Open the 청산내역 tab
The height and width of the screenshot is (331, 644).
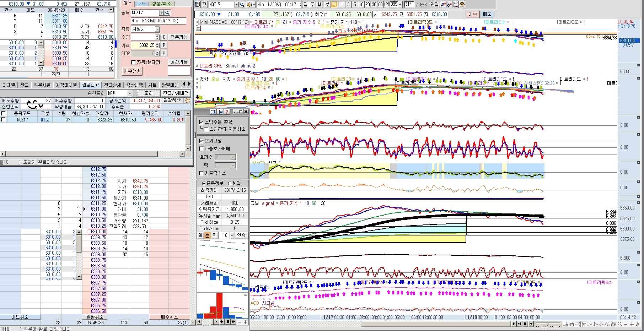pos(134,85)
